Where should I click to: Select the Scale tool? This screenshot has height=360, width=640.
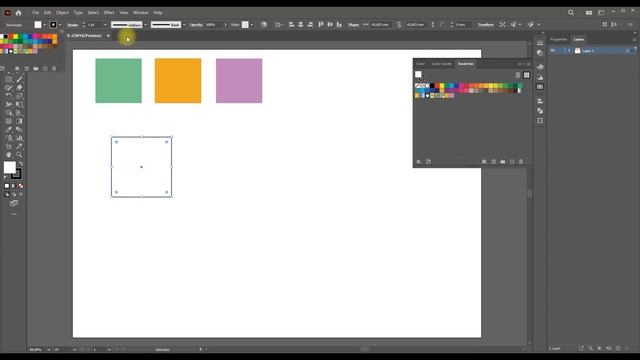pyautogui.click(x=19, y=96)
